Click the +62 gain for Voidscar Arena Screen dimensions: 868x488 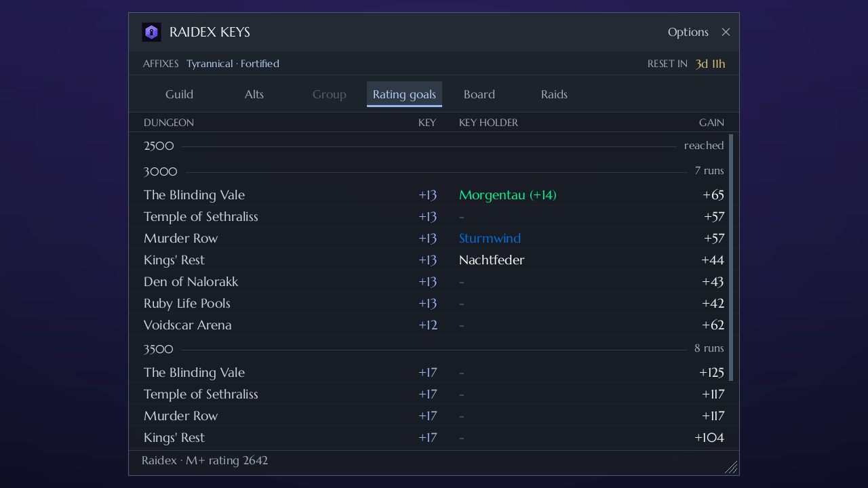tap(713, 325)
